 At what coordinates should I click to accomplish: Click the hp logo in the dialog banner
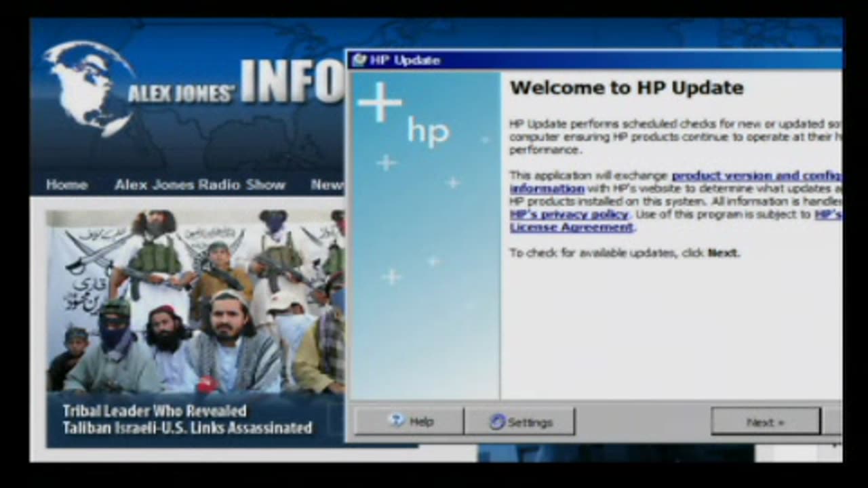[x=428, y=131]
